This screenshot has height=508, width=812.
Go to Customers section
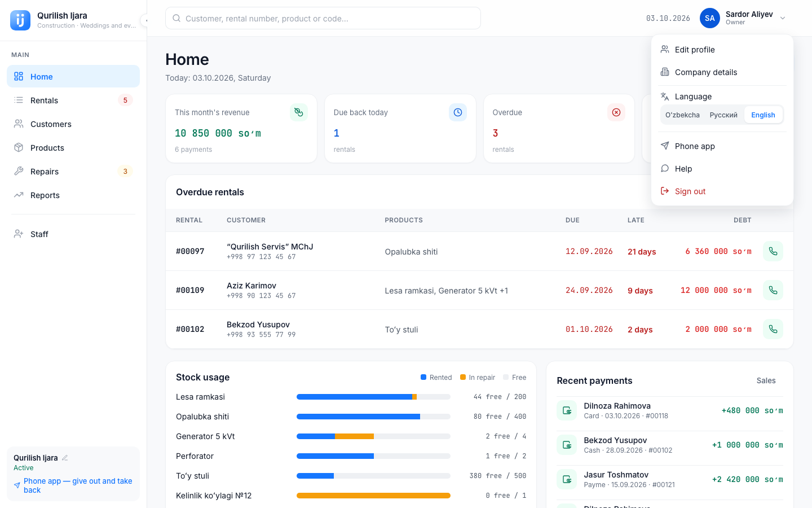point(73,124)
